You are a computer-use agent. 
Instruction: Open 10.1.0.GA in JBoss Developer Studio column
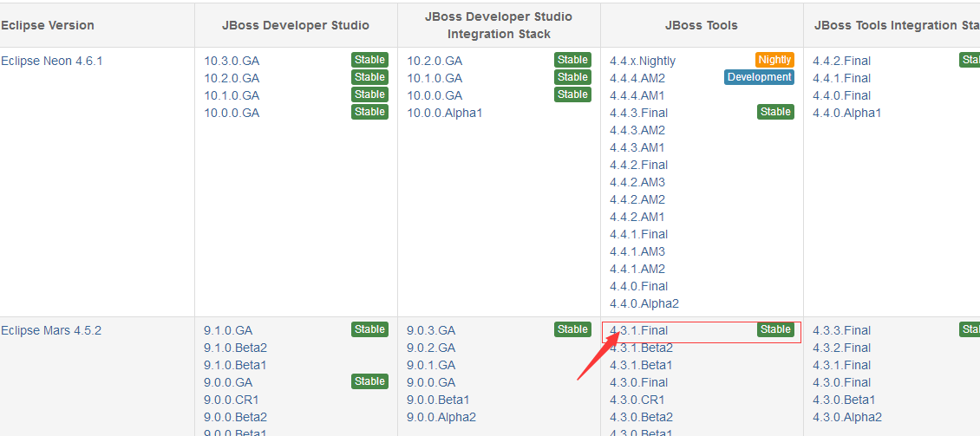232,95
